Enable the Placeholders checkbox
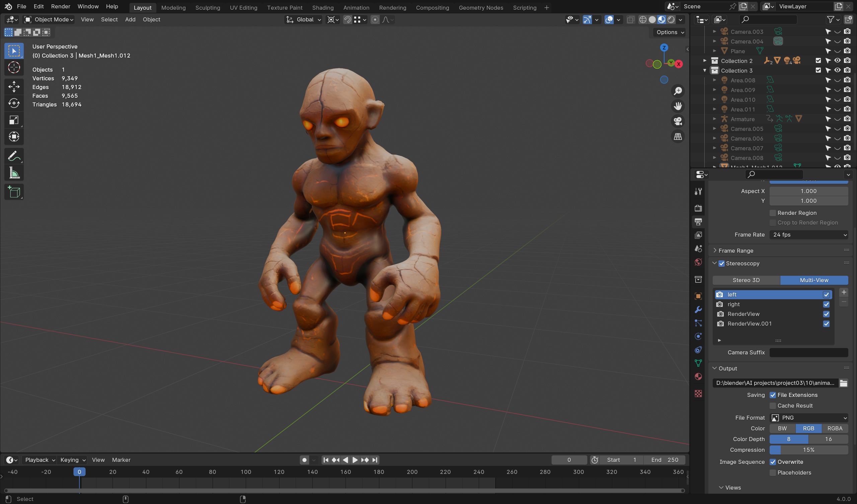This screenshot has width=857, height=504. [x=773, y=473]
